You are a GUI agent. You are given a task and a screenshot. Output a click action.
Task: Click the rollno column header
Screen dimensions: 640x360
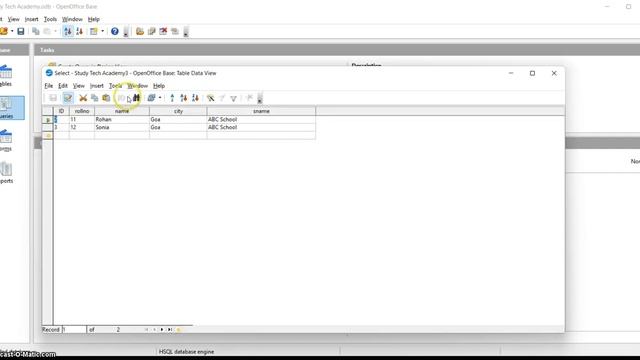tap(82, 111)
